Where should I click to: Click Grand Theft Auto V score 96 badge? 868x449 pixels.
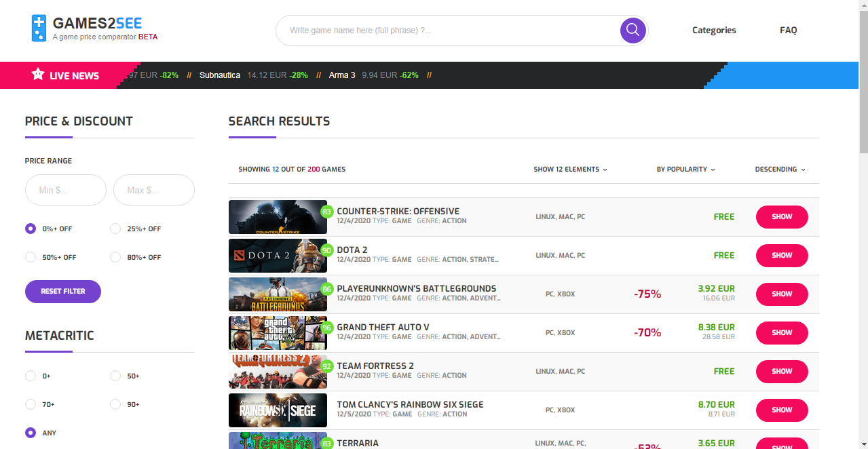pyautogui.click(x=326, y=328)
